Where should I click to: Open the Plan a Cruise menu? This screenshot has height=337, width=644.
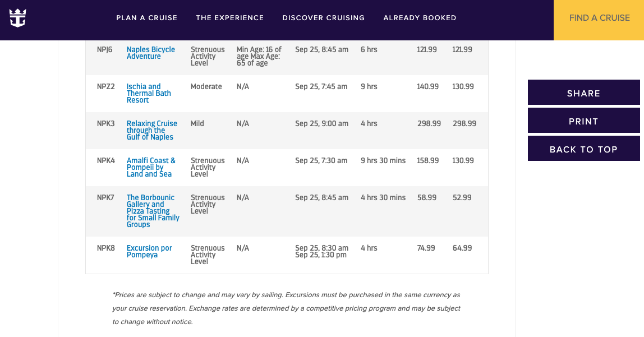click(x=146, y=18)
